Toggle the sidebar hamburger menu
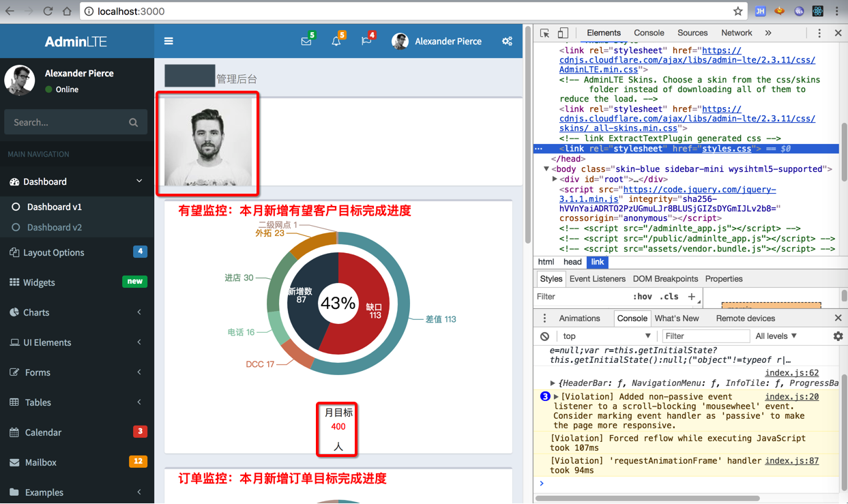Screen dimensions: 848x504 point(169,42)
